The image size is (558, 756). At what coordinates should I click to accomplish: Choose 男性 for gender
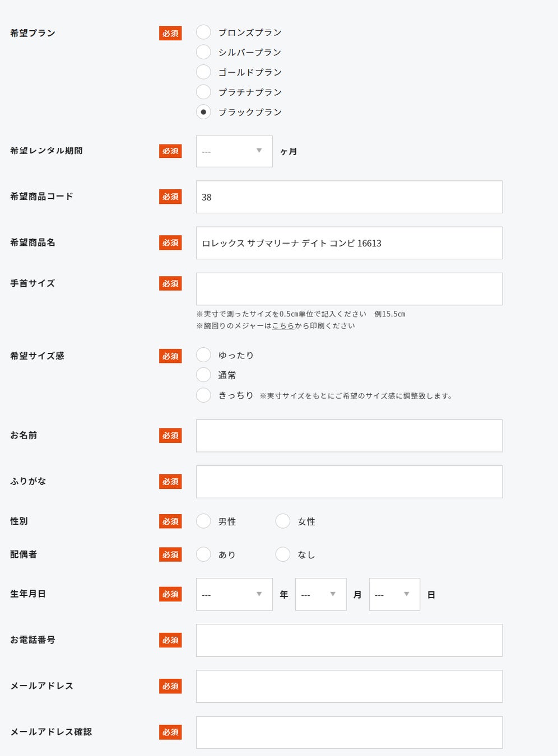coord(203,521)
